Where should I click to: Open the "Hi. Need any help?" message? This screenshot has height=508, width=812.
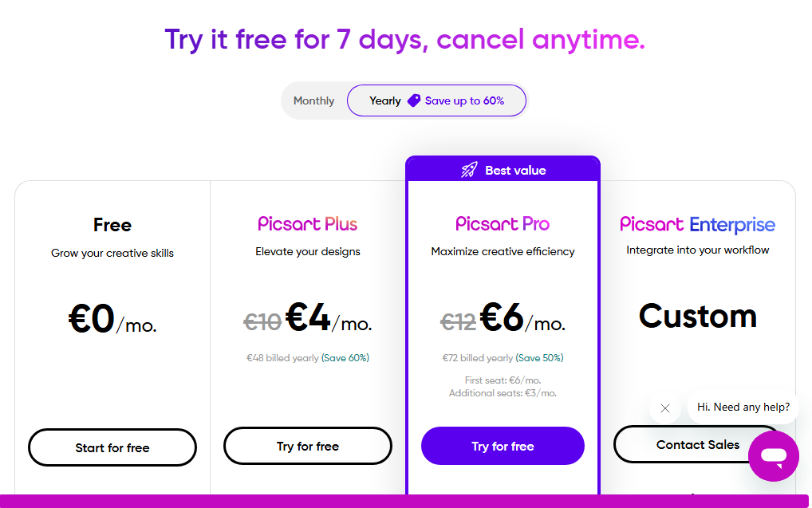point(743,407)
